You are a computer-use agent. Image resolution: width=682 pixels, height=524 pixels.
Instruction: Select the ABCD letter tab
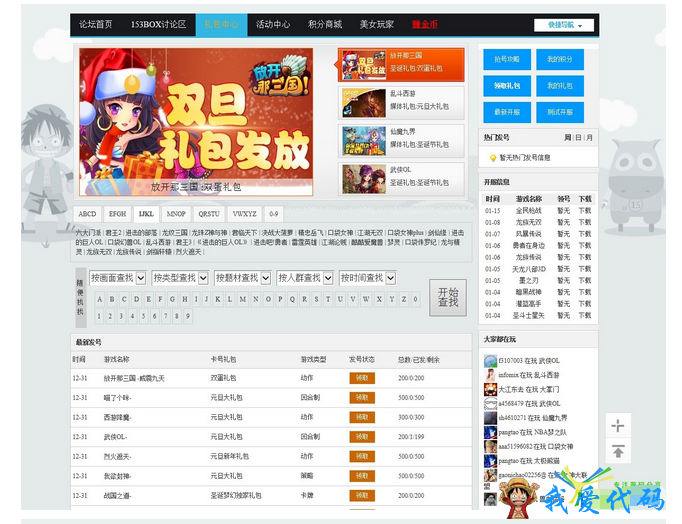pos(87,214)
